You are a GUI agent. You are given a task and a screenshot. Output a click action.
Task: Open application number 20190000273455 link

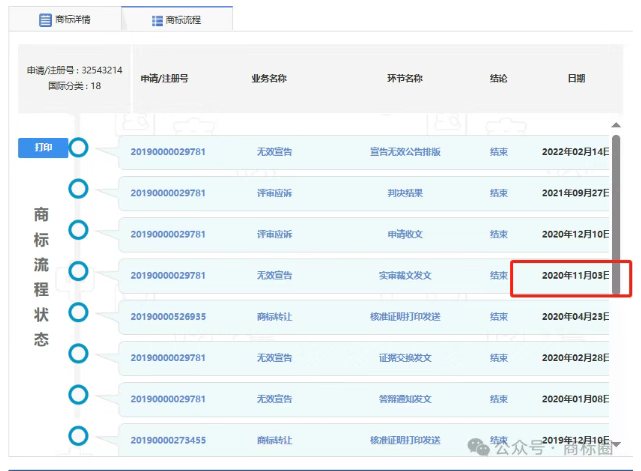pos(168,439)
